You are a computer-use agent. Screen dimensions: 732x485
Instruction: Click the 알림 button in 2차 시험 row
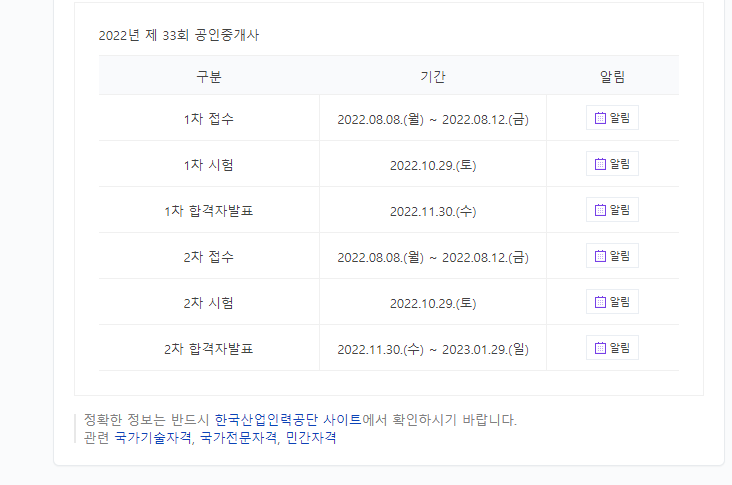pos(612,303)
